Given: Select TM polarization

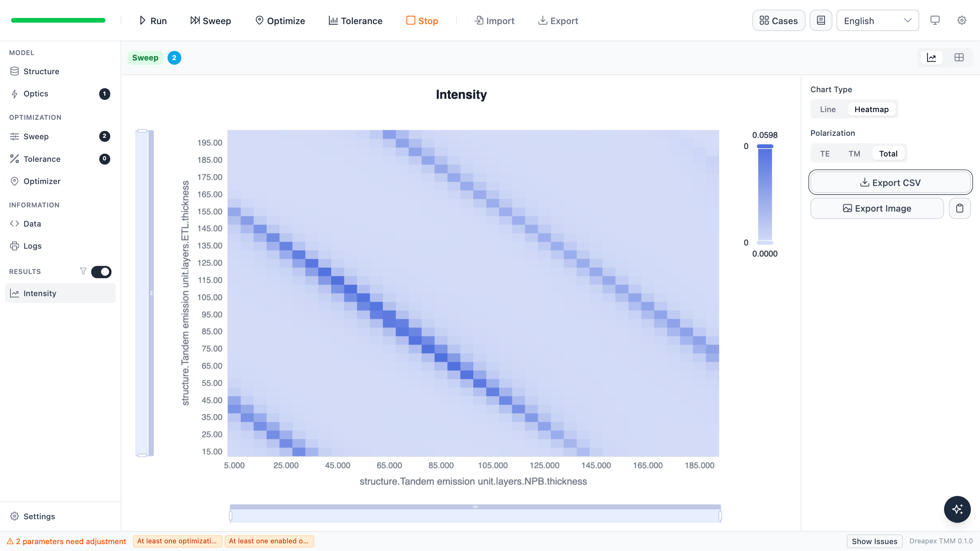Looking at the screenshot, I should pos(854,154).
